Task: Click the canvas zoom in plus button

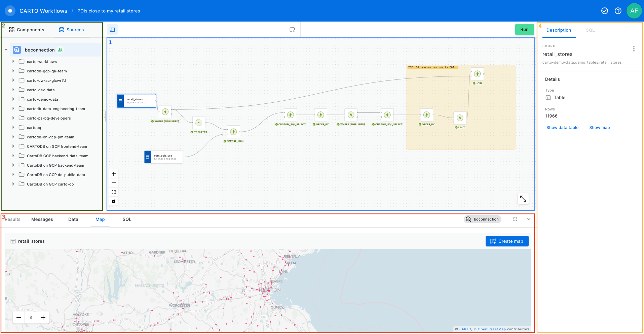Action: pos(114,174)
